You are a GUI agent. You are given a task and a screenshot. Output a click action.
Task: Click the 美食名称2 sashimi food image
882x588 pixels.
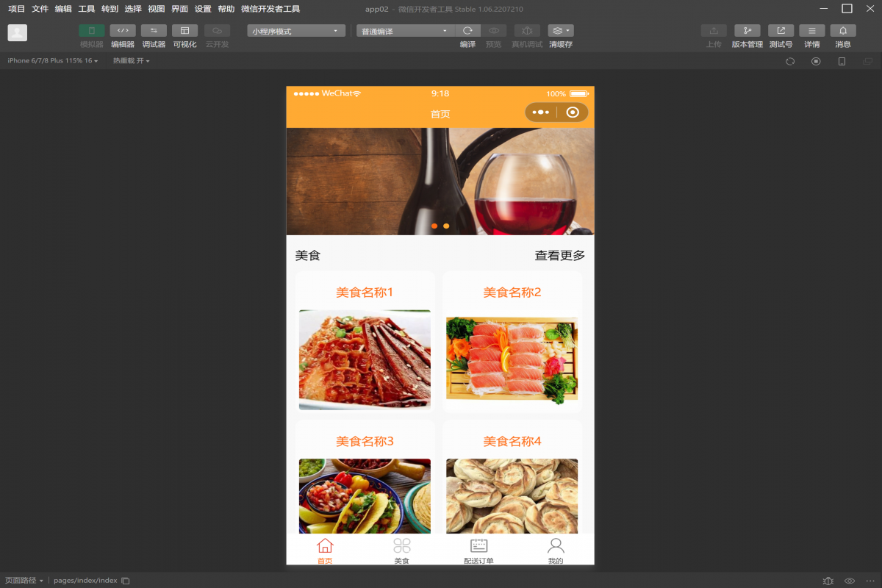[x=512, y=360]
